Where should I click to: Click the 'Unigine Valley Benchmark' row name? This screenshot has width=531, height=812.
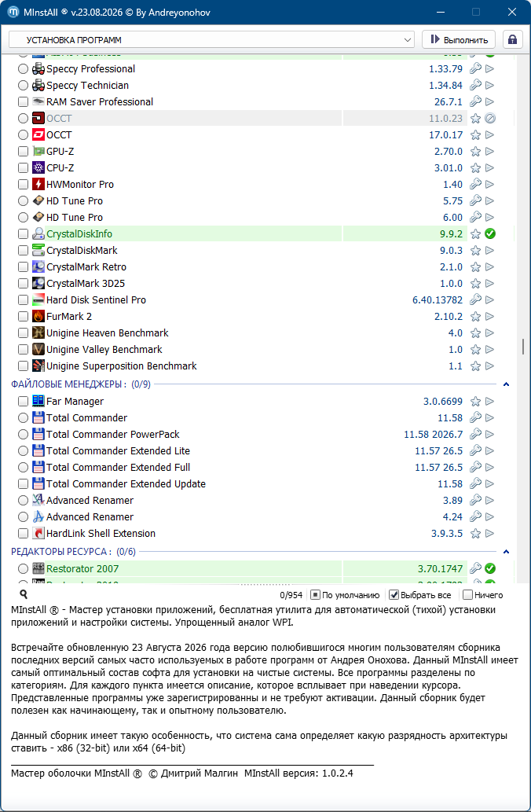pyautogui.click(x=104, y=350)
